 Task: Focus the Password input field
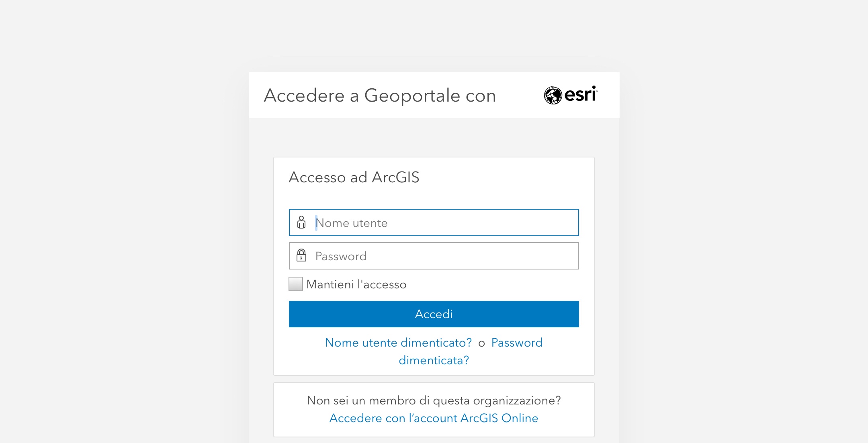point(434,256)
